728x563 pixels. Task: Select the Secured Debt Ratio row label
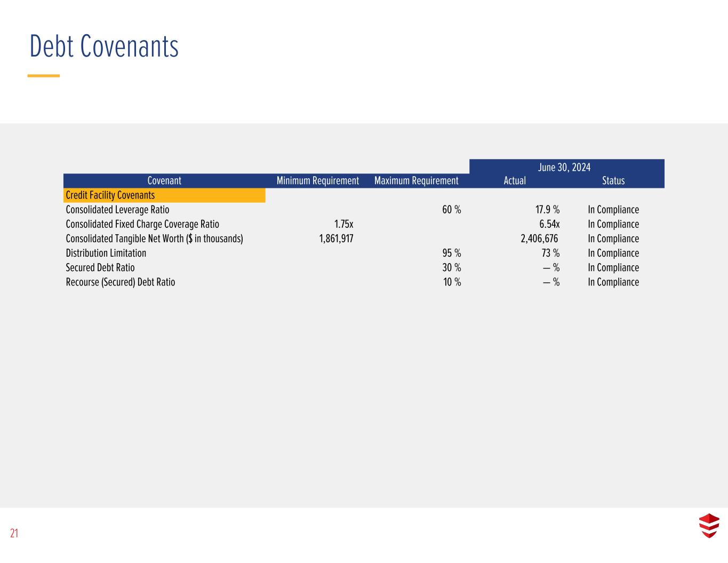pos(100,267)
